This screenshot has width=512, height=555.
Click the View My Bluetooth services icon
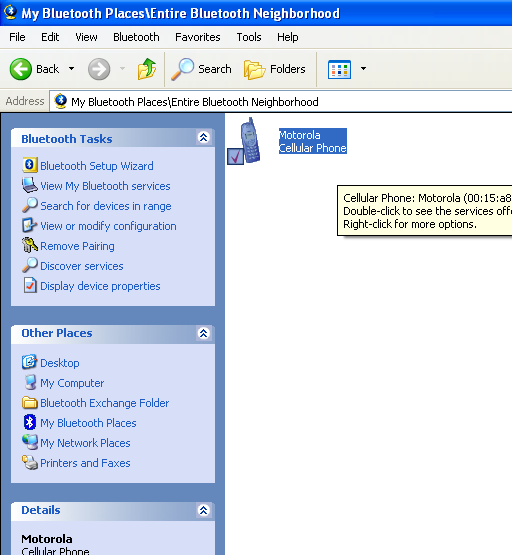click(x=30, y=185)
